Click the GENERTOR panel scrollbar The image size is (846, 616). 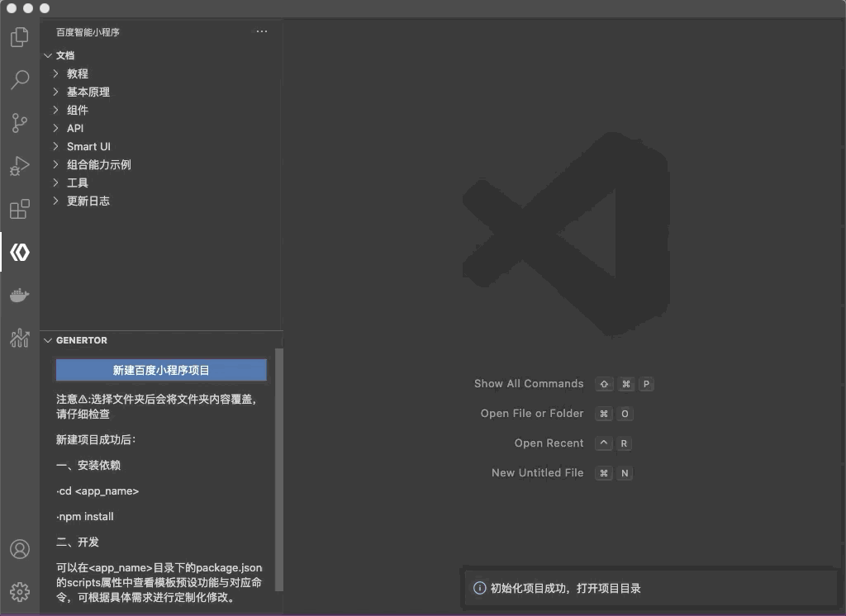(279, 469)
